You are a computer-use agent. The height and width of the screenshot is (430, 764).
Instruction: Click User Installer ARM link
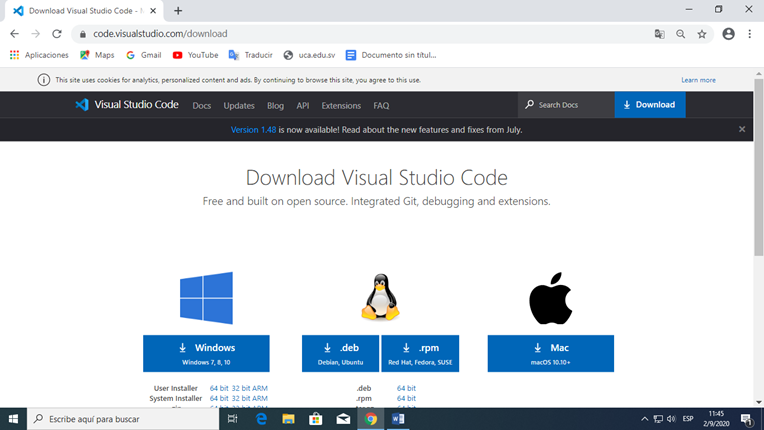tap(260, 388)
